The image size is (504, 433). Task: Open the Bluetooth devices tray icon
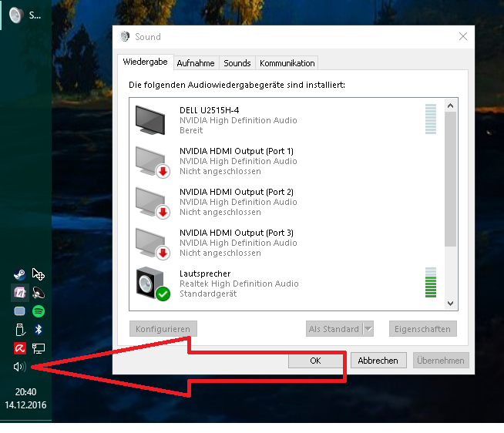39,330
